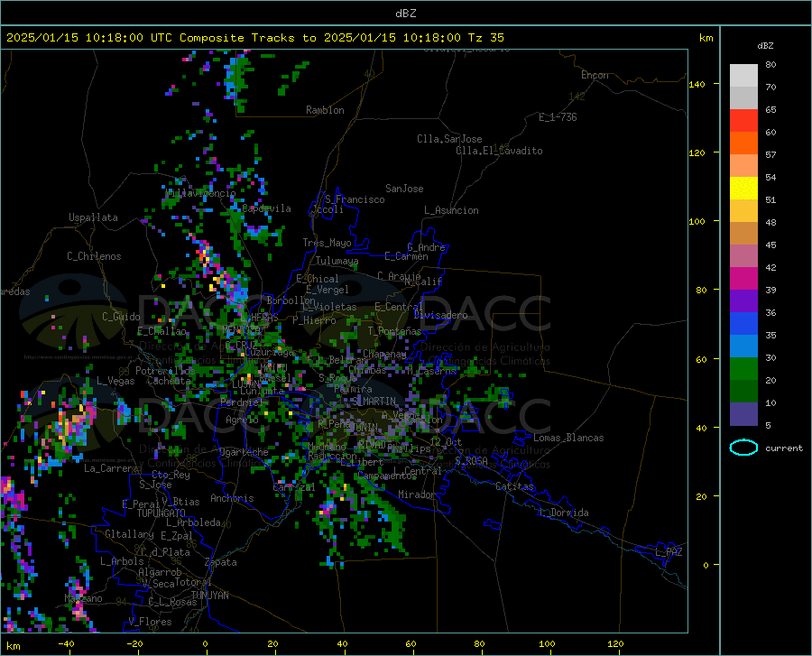Click the 42 dBZ mauve legend swatch
812x656 pixels.
(743, 255)
